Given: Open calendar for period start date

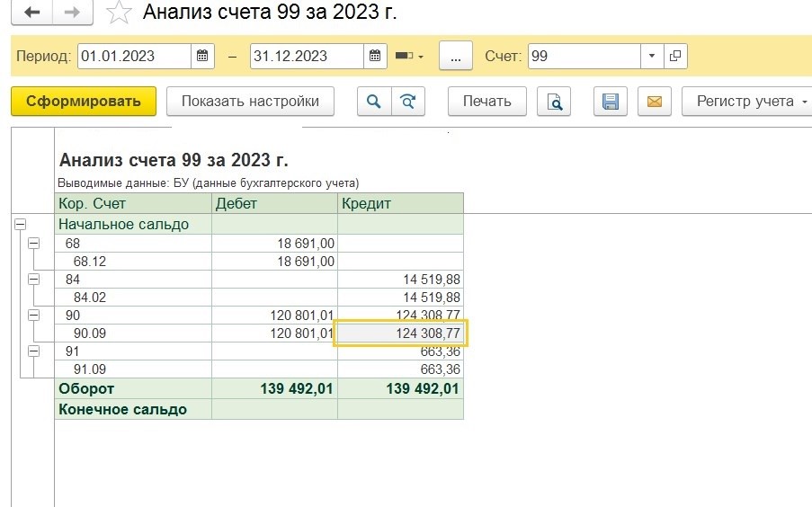Looking at the screenshot, I should [x=203, y=56].
